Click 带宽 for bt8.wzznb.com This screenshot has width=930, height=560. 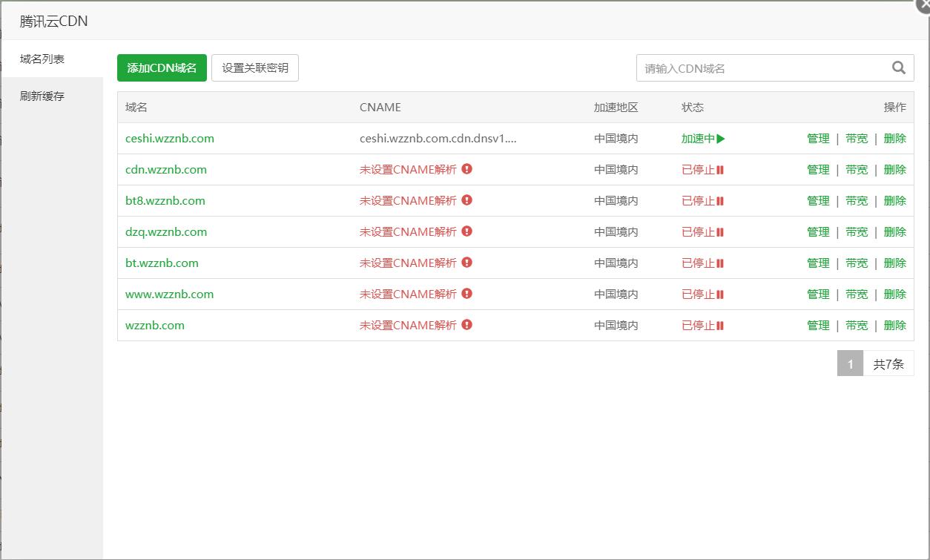pos(857,201)
